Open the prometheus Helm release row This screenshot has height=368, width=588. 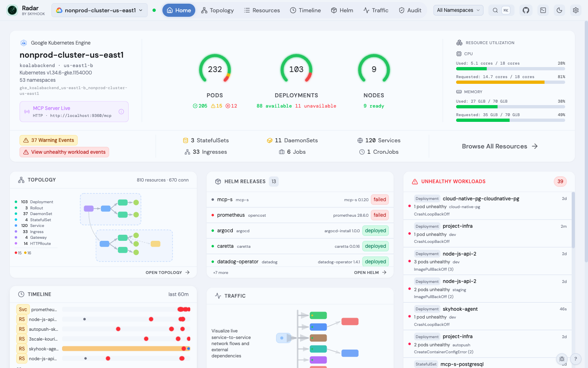click(x=300, y=215)
